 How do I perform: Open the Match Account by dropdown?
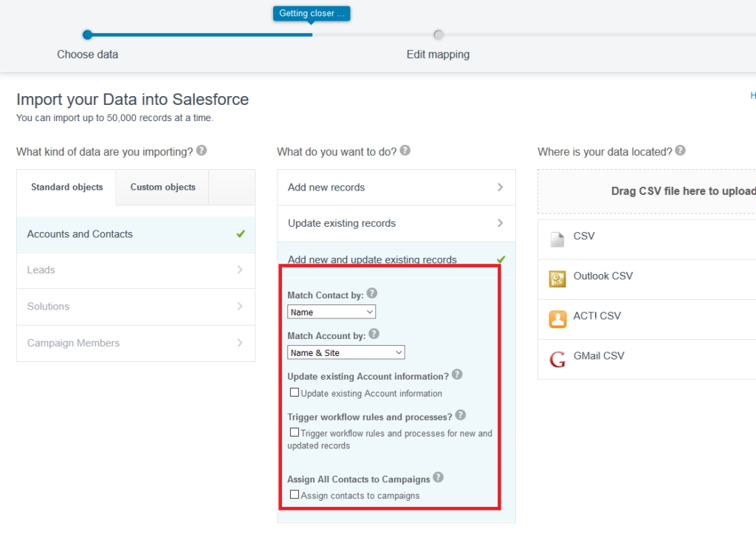(x=346, y=353)
